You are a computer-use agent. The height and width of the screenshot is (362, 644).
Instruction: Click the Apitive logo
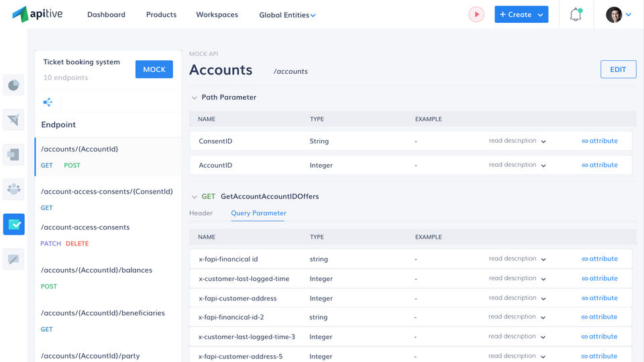38,14
